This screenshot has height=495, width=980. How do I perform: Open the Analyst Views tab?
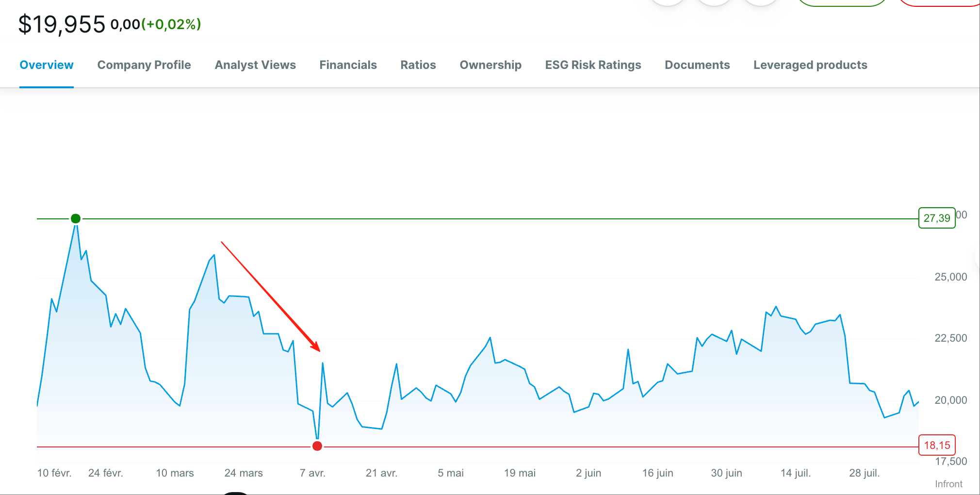(x=255, y=65)
